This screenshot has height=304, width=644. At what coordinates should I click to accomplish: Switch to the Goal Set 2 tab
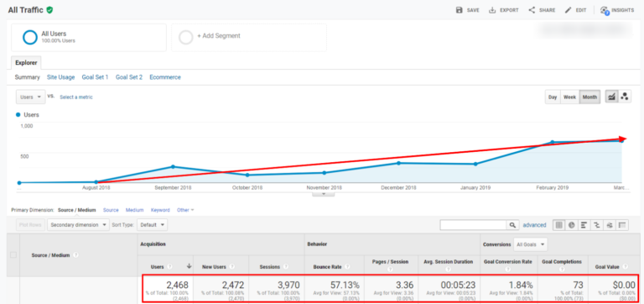pos(129,77)
